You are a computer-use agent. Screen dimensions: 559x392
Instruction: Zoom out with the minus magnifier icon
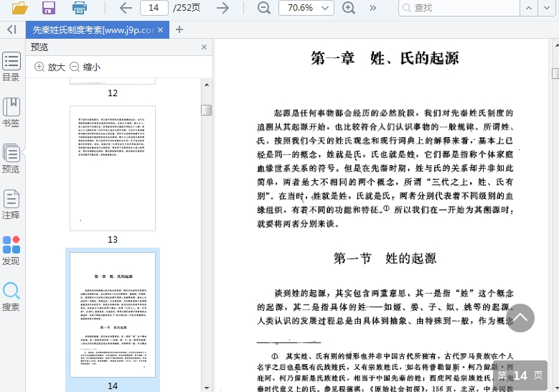(264, 7)
